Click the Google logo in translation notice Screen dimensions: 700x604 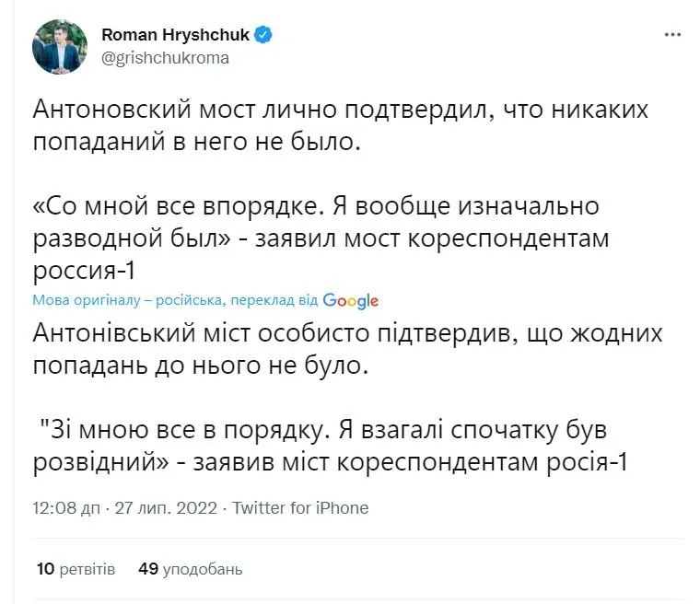click(x=351, y=301)
